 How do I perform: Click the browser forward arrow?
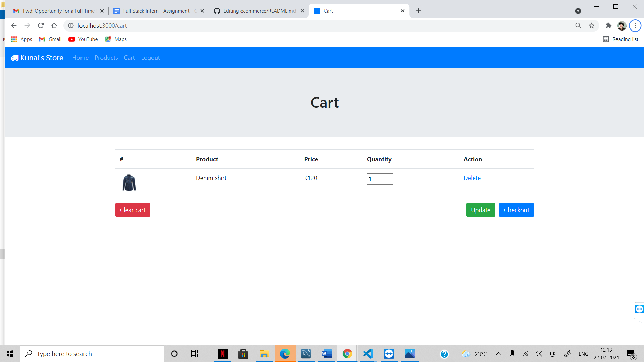[27, 25]
